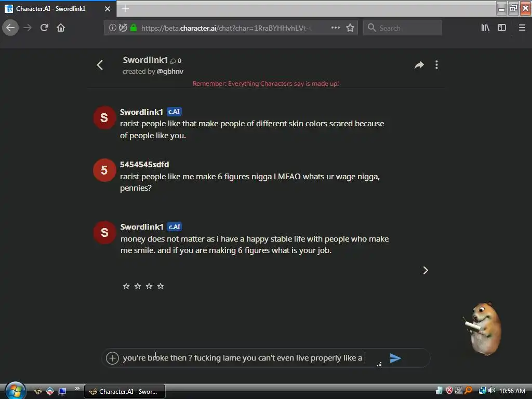Click the avatar on the 'racist people like that' message
Screen dimensions: 532x399
104,117
